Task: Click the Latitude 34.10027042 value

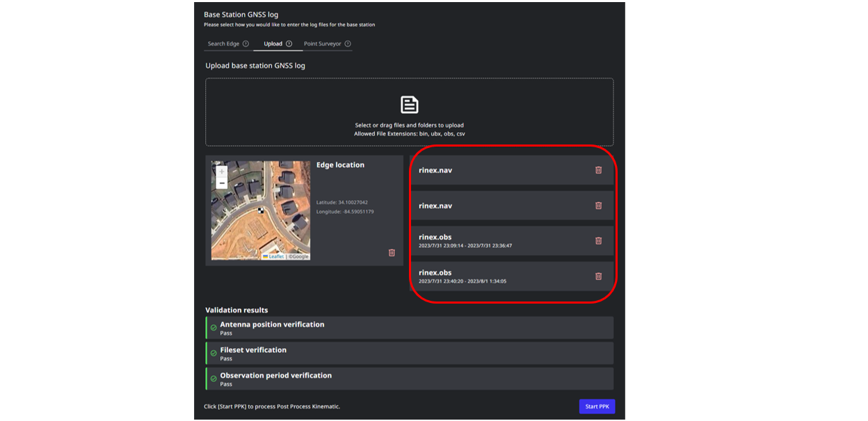Action: pos(342,202)
